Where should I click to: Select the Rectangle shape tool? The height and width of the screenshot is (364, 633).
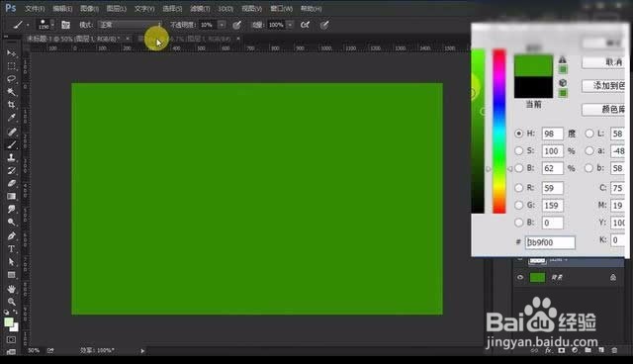point(11,275)
